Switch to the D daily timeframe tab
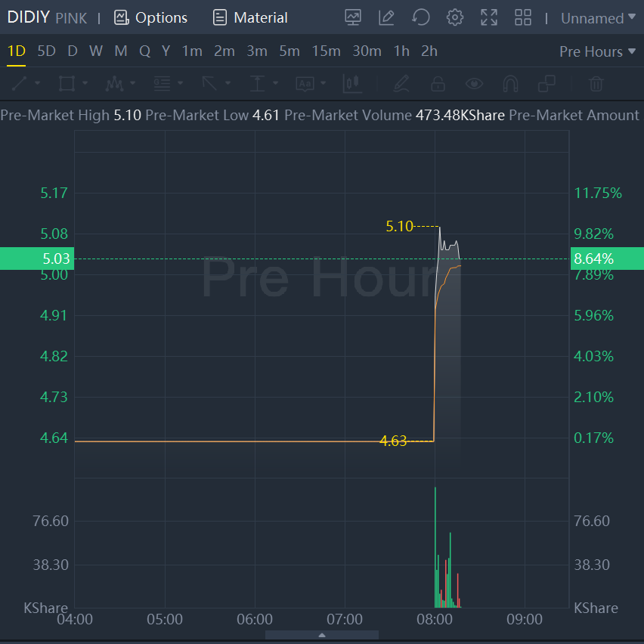This screenshot has height=644, width=644. click(x=73, y=51)
